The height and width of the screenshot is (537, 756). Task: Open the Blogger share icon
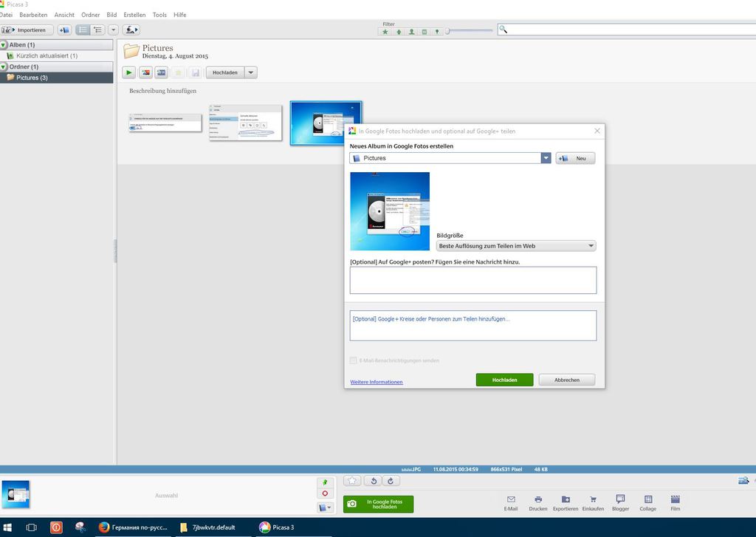pyautogui.click(x=620, y=500)
